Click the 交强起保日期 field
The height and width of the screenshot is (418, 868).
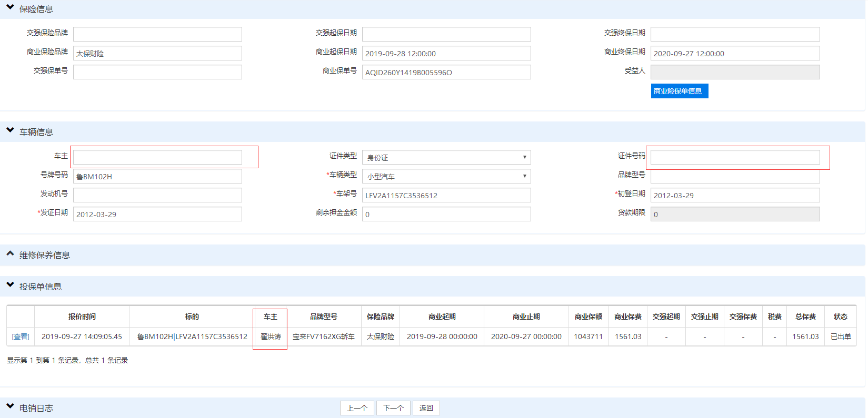coord(446,34)
